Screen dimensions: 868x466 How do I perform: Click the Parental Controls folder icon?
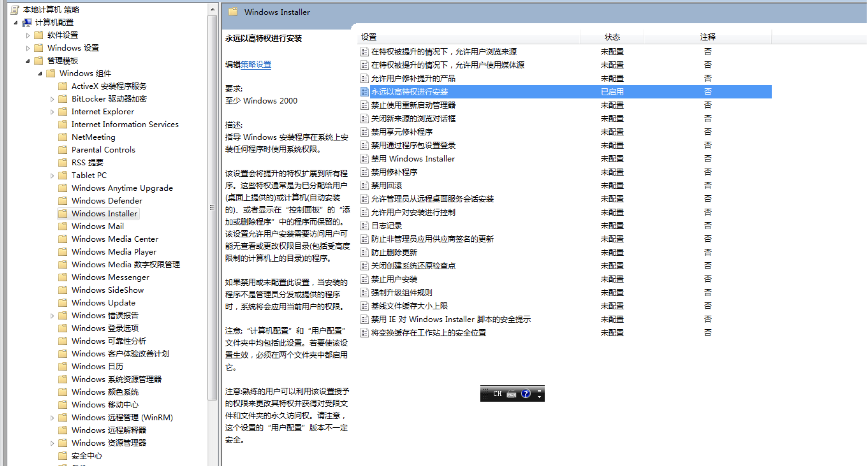click(x=63, y=150)
